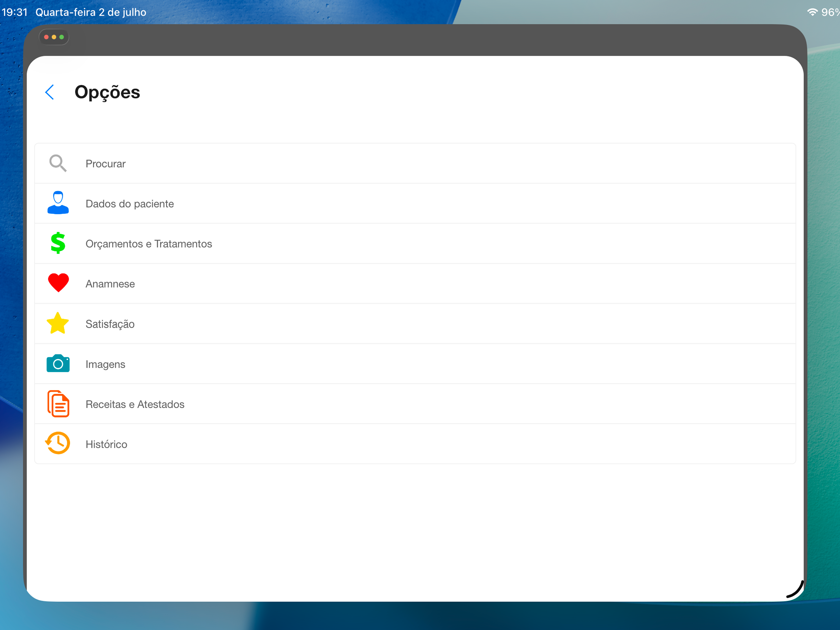This screenshot has width=840, height=630.
Task: Click the yellow star Satisfação icon
Action: pyautogui.click(x=58, y=324)
